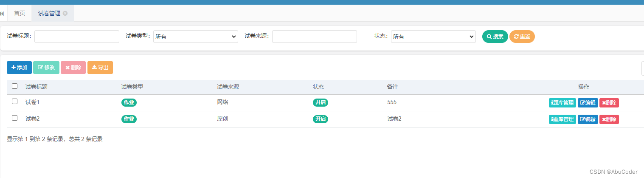Click 编辑 for the 试卷1 row
The image size is (644, 178).
[588, 103]
